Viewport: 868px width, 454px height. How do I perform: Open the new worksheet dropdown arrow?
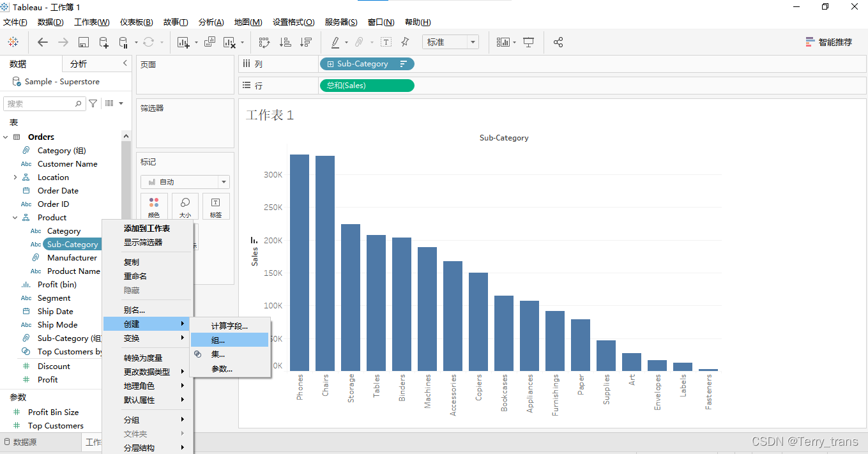[195, 43]
